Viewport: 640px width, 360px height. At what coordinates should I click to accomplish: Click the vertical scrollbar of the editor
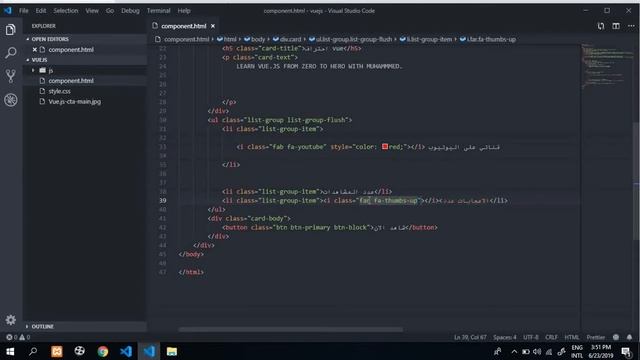click(637, 182)
